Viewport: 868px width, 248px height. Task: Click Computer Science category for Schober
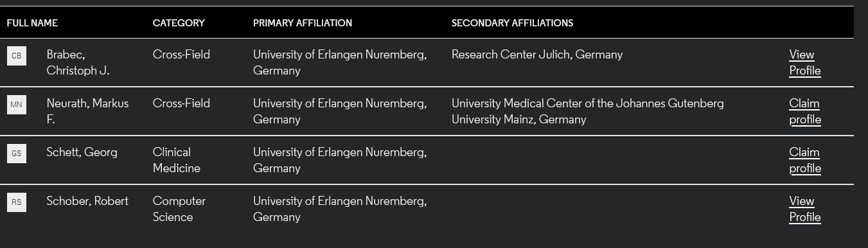click(179, 209)
